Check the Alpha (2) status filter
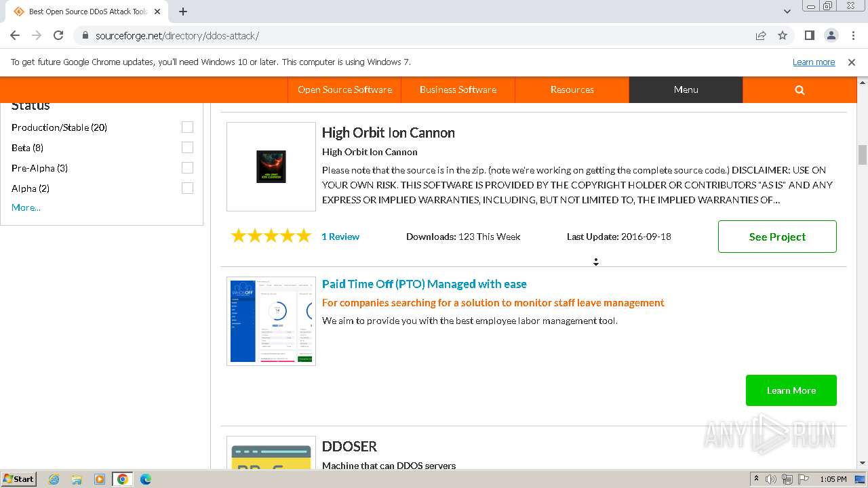The image size is (868, 488). [187, 188]
